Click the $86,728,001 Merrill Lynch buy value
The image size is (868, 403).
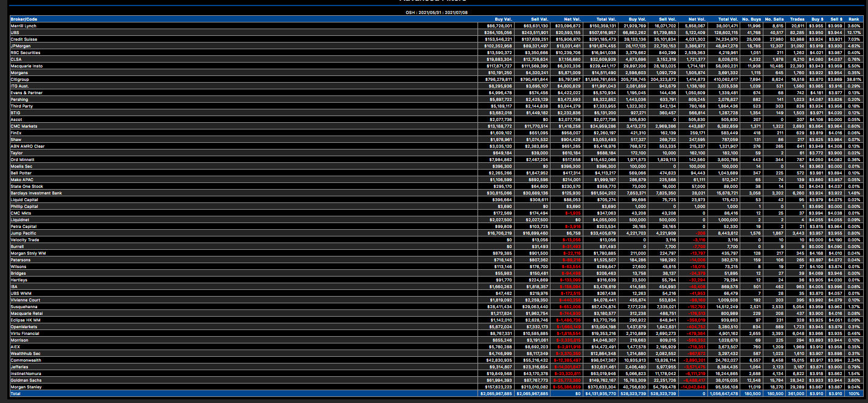point(499,26)
